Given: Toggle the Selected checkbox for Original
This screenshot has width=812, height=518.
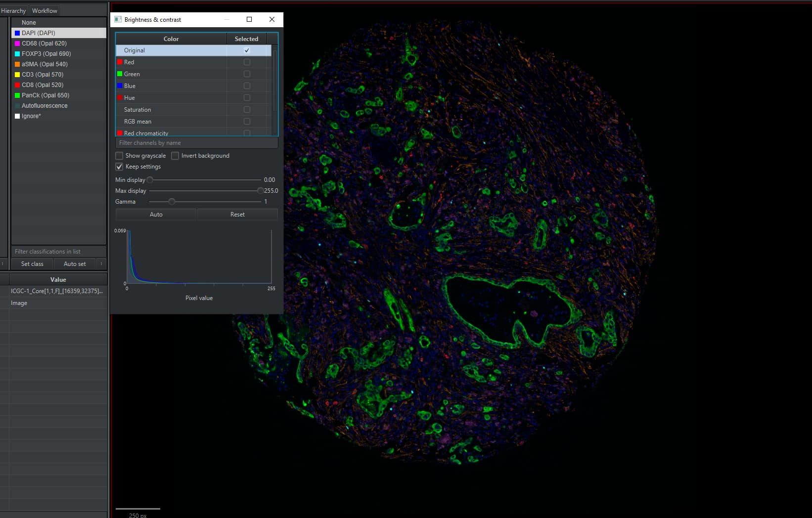Looking at the screenshot, I should click(246, 50).
